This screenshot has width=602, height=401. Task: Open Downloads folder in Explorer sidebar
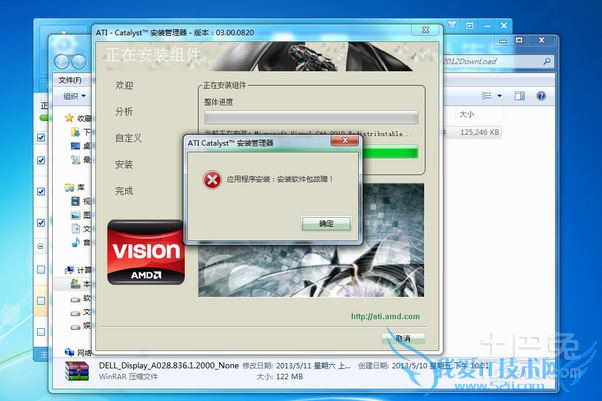pos(75,132)
